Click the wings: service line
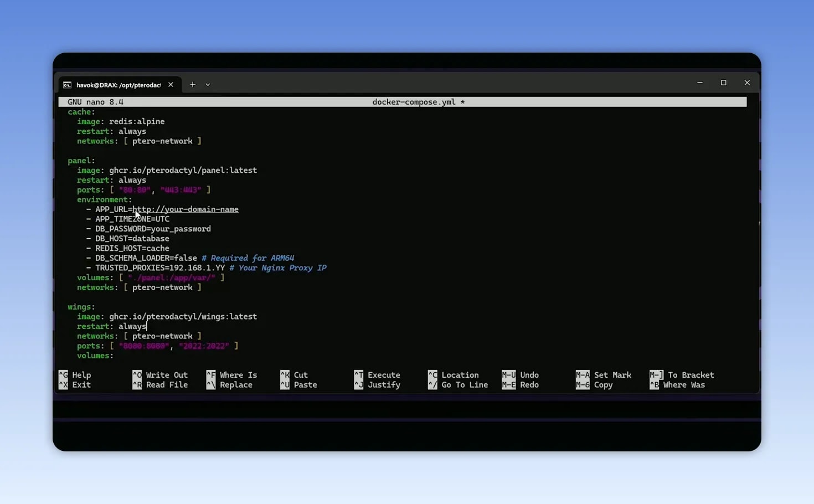The image size is (814, 504). pos(81,307)
